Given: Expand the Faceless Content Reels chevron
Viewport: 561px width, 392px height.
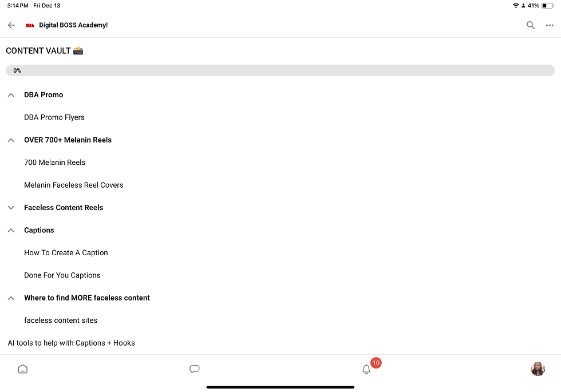Looking at the screenshot, I should [x=11, y=207].
